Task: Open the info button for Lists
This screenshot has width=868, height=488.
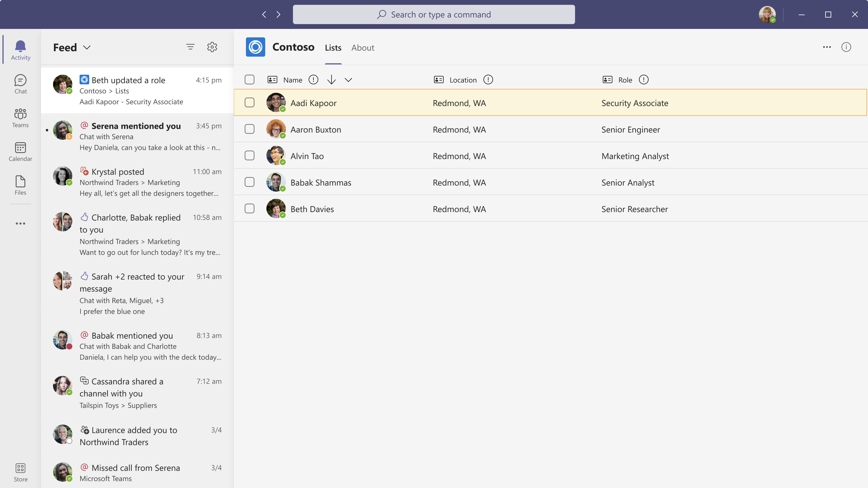Action: [847, 47]
